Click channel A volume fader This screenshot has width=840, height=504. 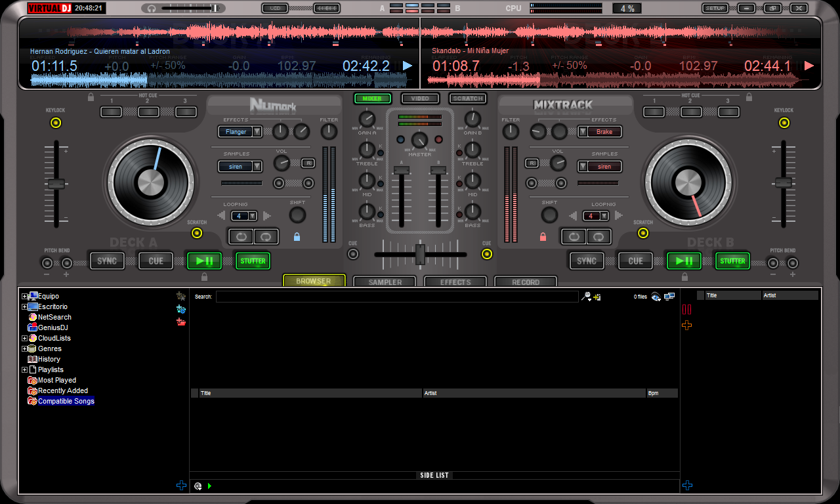tap(401, 170)
